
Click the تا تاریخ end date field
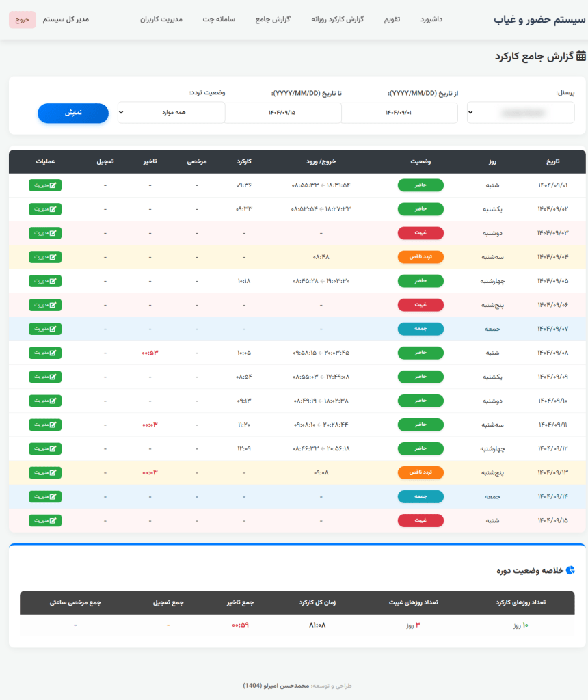(x=283, y=113)
